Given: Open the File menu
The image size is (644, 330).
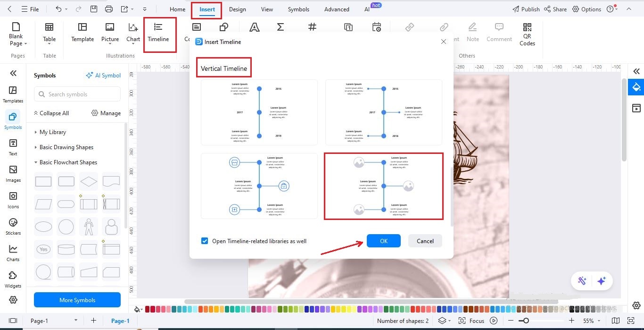Looking at the screenshot, I should coord(31,9).
